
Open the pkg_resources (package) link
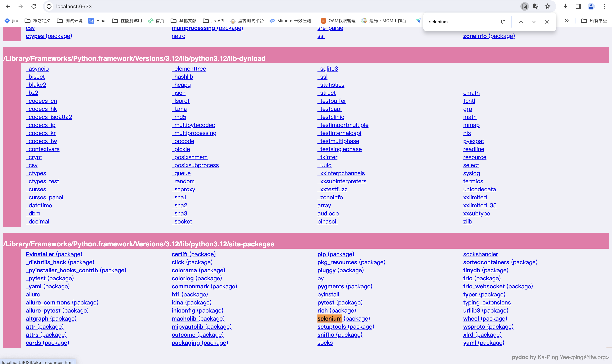pos(351,262)
